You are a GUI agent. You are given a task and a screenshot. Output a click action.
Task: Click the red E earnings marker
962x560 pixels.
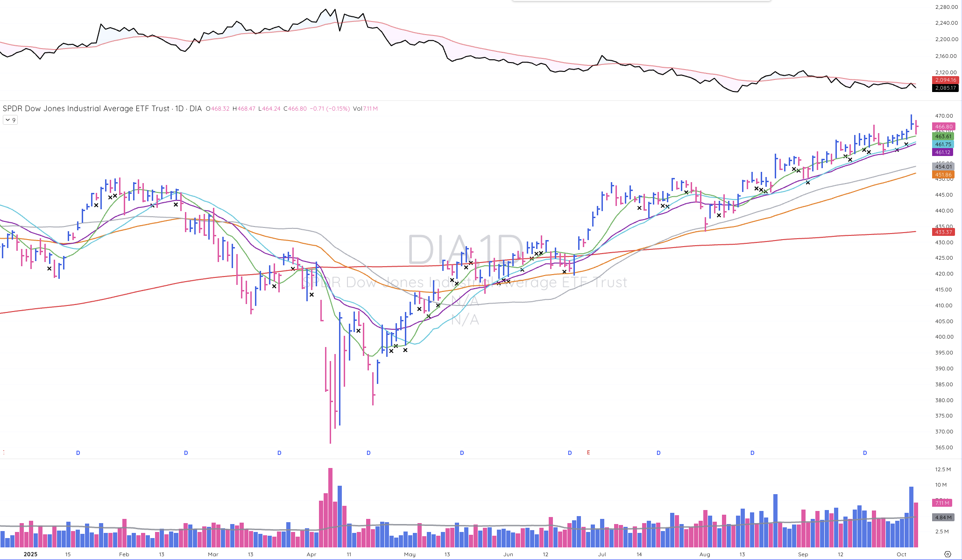point(588,453)
